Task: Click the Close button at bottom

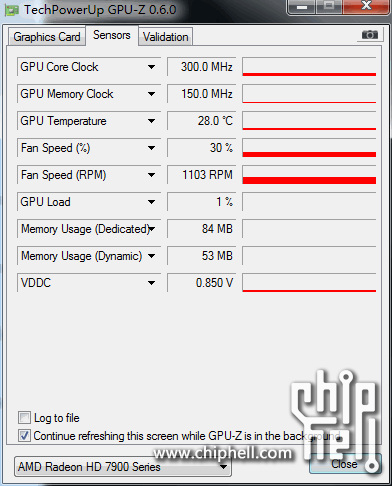Action: click(x=344, y=464)
